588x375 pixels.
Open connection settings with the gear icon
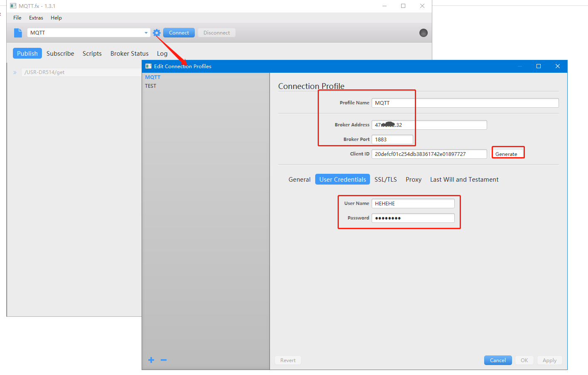coord(157,33)
